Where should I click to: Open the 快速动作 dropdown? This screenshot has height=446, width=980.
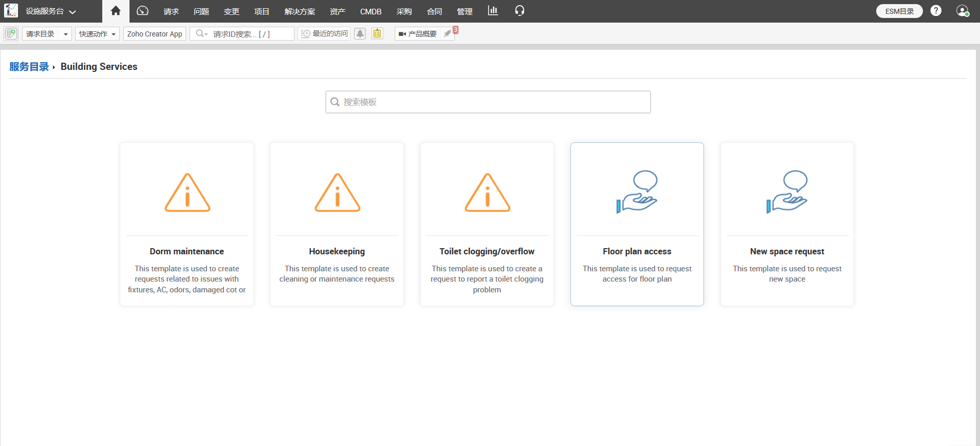click(x=97, y=34)
